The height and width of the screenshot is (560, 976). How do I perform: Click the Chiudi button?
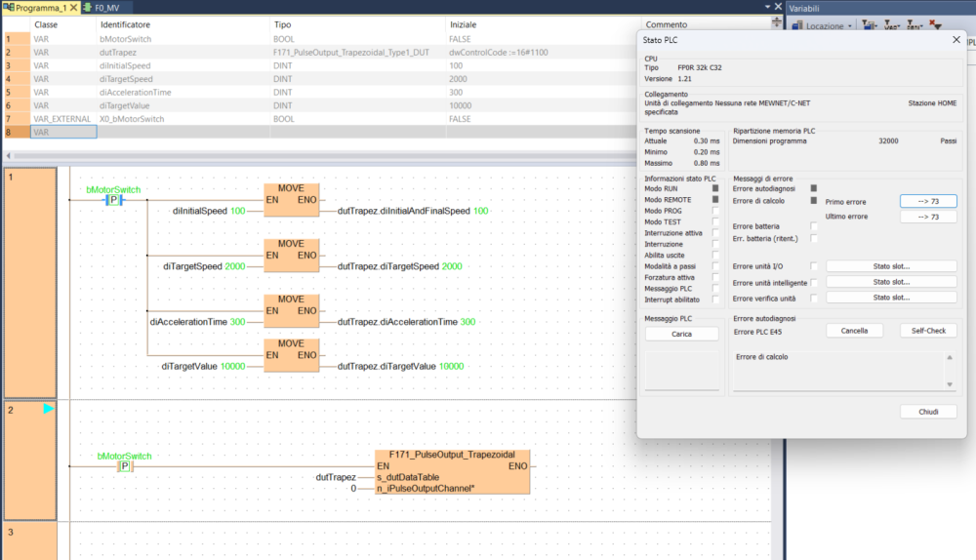(928, 412)
